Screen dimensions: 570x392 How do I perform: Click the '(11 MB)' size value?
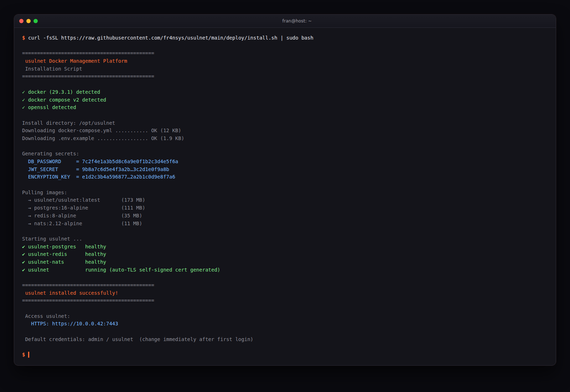[x=132, y=223]
